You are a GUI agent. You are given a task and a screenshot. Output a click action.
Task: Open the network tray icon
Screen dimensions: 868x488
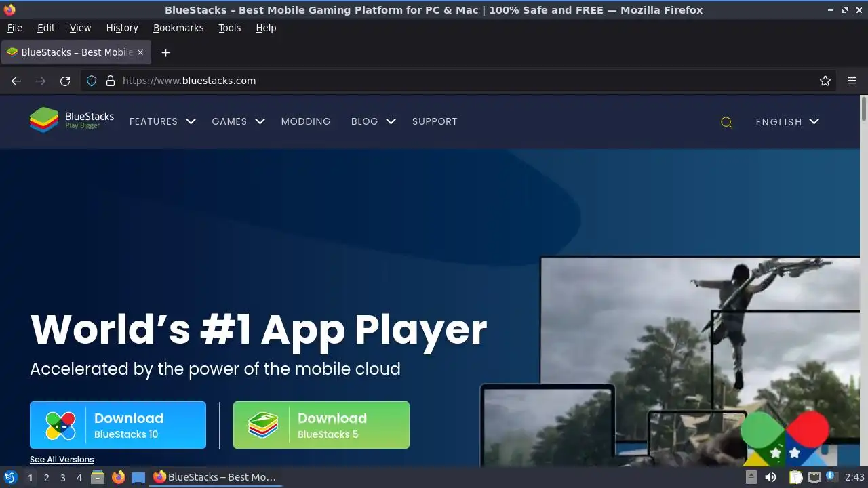coord(814,477)
